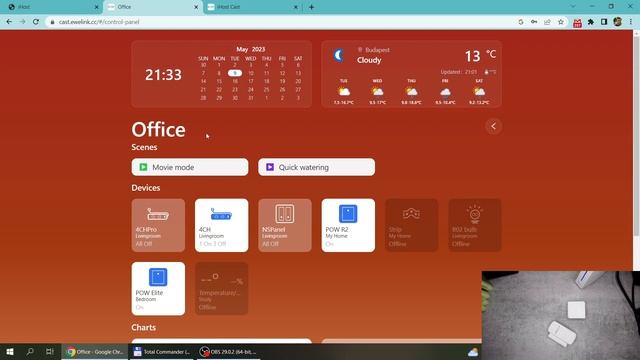Share this page via the share icon

pyautogui.click(x=547, y=22)
